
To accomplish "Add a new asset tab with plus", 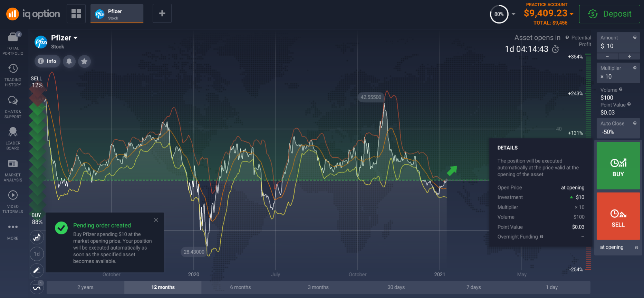I will [x=162, y=13].
